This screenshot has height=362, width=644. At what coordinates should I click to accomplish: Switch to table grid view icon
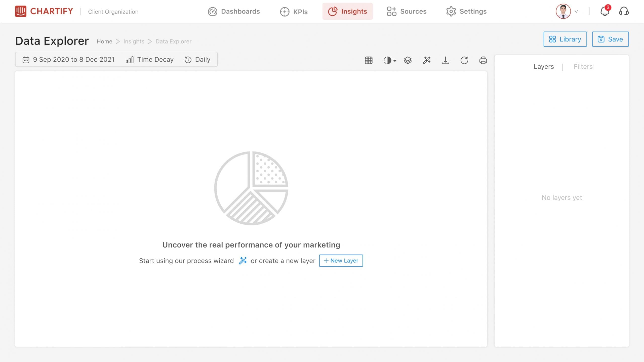tap(369, 60)
